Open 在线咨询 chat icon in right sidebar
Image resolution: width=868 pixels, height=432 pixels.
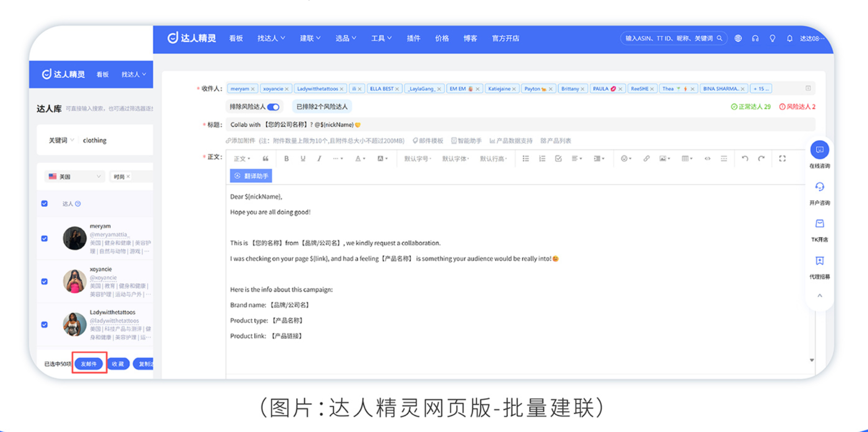tap(820, 150)
